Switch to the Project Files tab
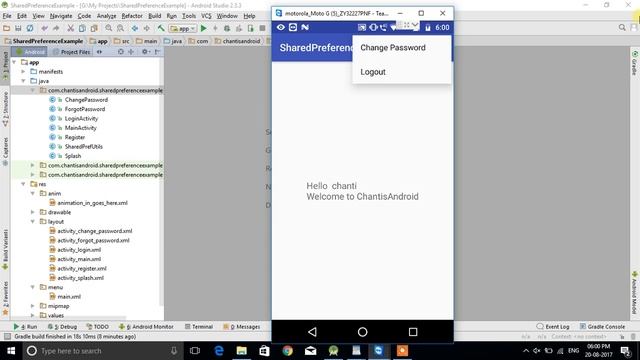Image resolution: width=640 pixels, height=360 pixels. pyautogui.click(x=71, y=52)
